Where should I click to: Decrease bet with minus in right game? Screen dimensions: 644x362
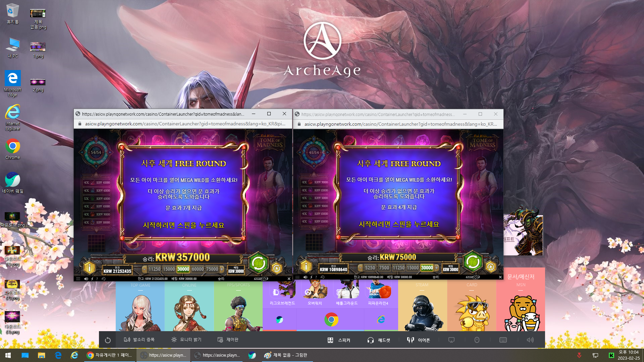pyautogui.click(x=360, y=268)
